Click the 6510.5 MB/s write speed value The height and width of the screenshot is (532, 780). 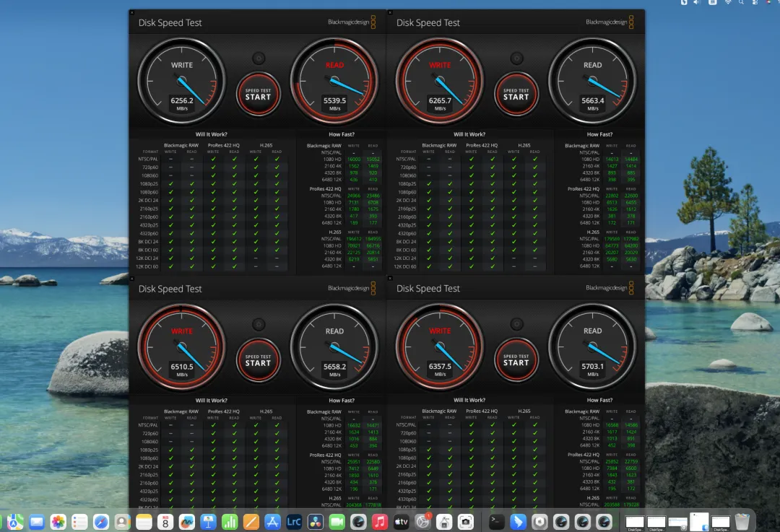[182, 367]
